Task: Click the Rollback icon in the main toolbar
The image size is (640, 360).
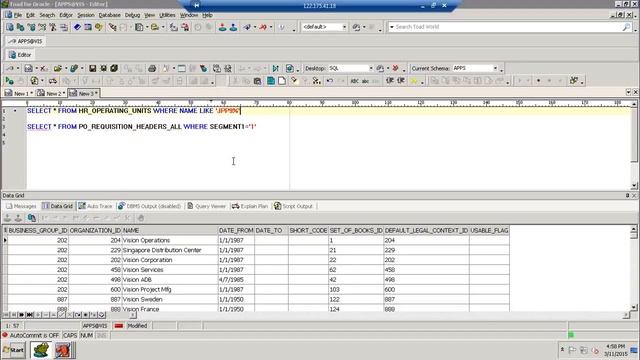Action: (233, 27)
